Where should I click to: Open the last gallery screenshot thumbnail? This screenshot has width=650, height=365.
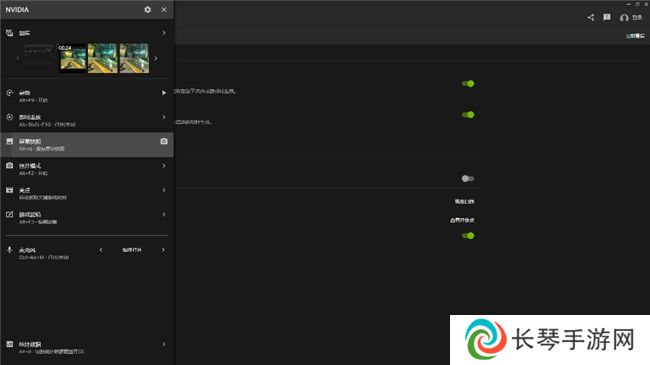point(134,58)
